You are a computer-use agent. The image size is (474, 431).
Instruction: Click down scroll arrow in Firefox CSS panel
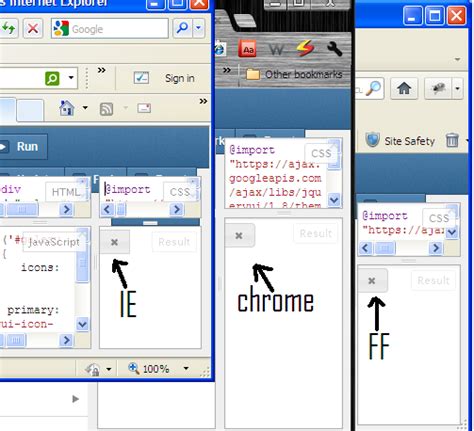pos(452,232)
